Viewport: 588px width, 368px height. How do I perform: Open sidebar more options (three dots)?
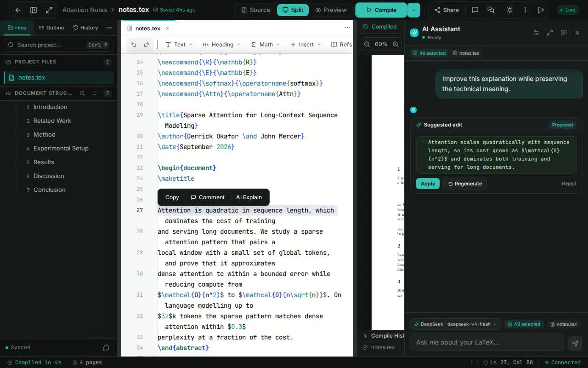[109, 28]
